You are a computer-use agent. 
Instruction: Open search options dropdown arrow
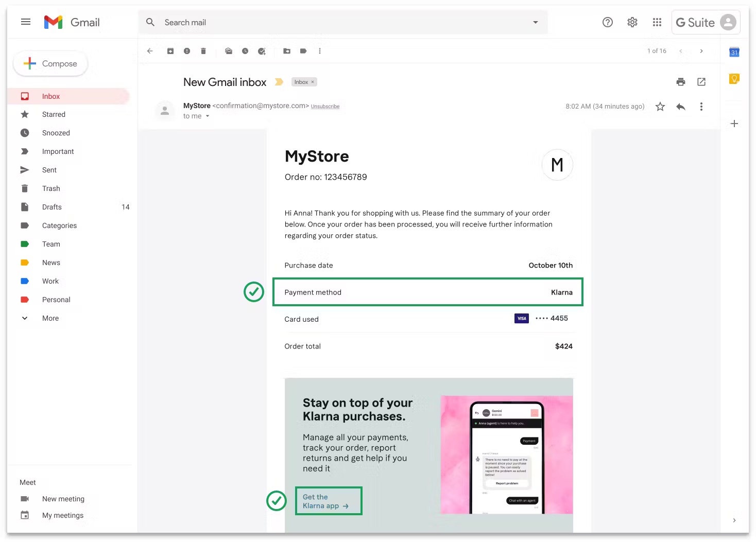click(536, 22)
